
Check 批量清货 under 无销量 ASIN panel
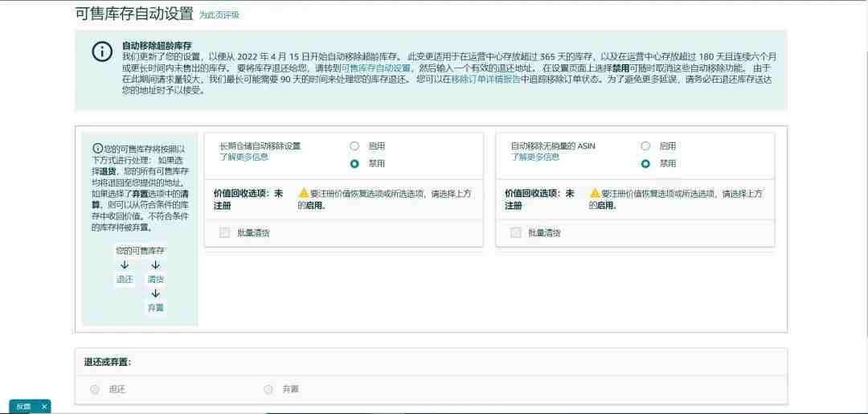(515, 233)
